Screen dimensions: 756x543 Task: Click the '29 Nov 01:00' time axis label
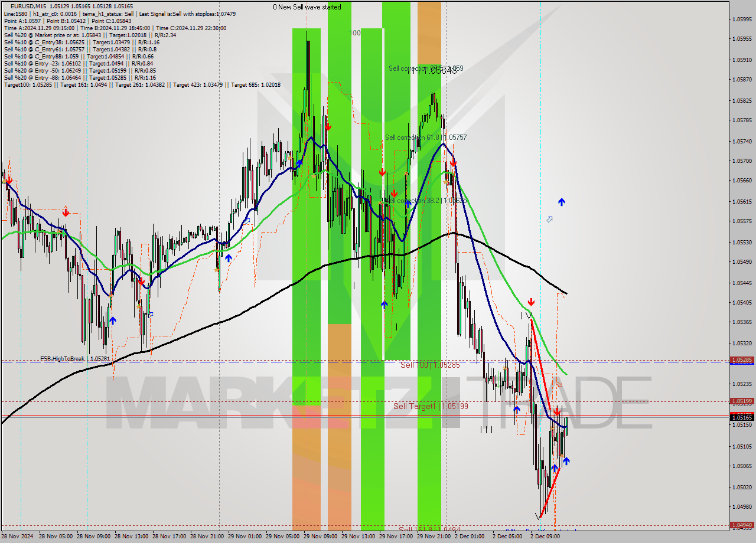point(245,537)
